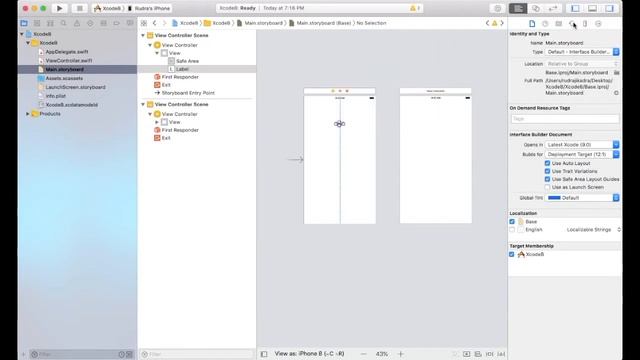Open the Test navigator diamond icon

[x=90, y=23]
